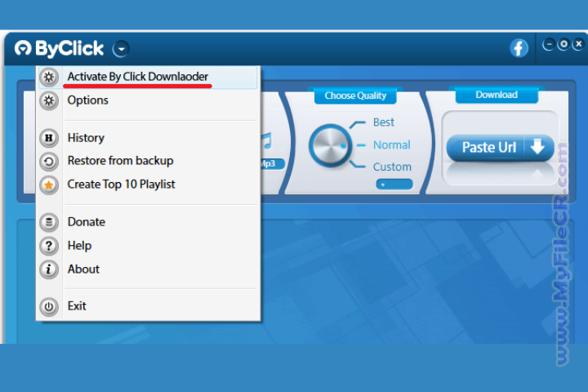Select the Mp3 format badge

click(273, 163)
